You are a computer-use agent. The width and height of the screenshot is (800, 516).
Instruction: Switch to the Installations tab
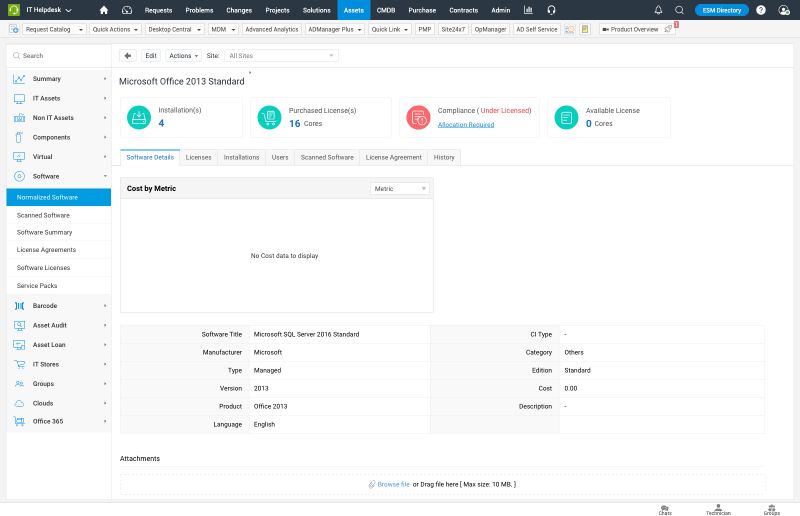[x=241, y=157]
